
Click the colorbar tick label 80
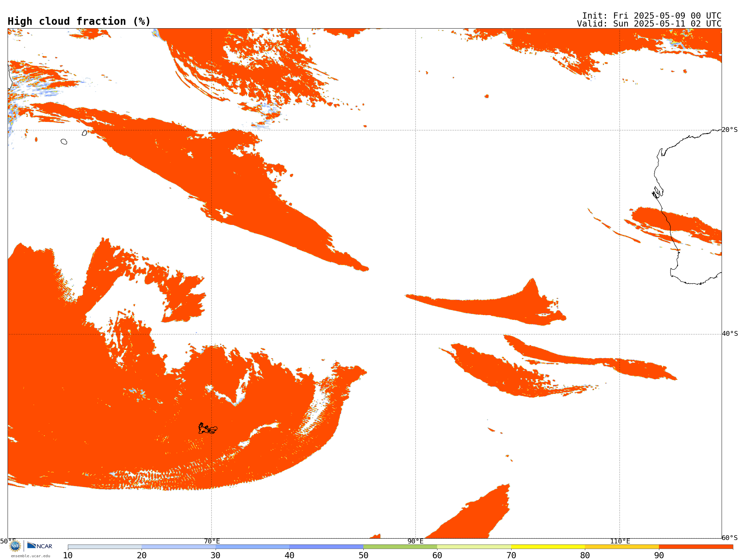(585, 556)
